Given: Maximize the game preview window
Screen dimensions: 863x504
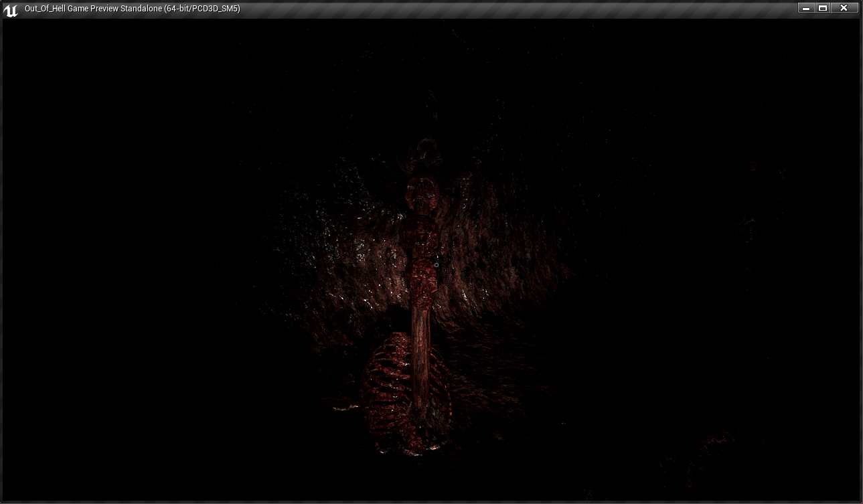Looking at the screenshot, I should pyautogui.click(x=823, y=8).
